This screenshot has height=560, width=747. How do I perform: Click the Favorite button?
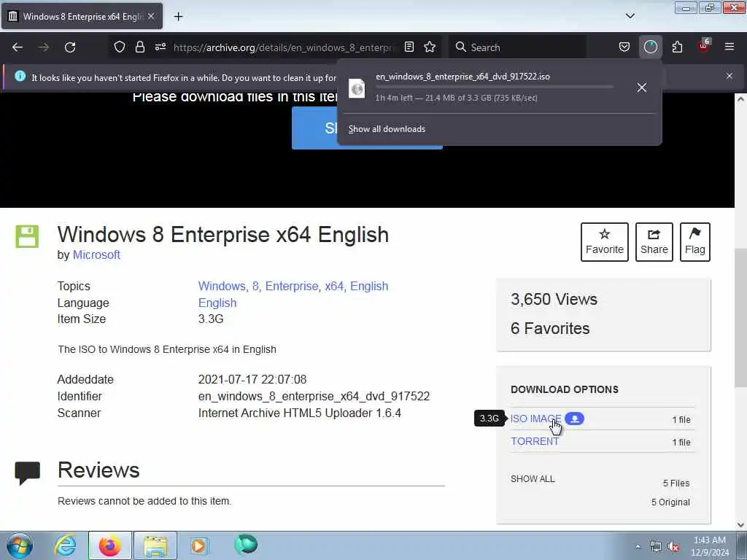(605, 242)
